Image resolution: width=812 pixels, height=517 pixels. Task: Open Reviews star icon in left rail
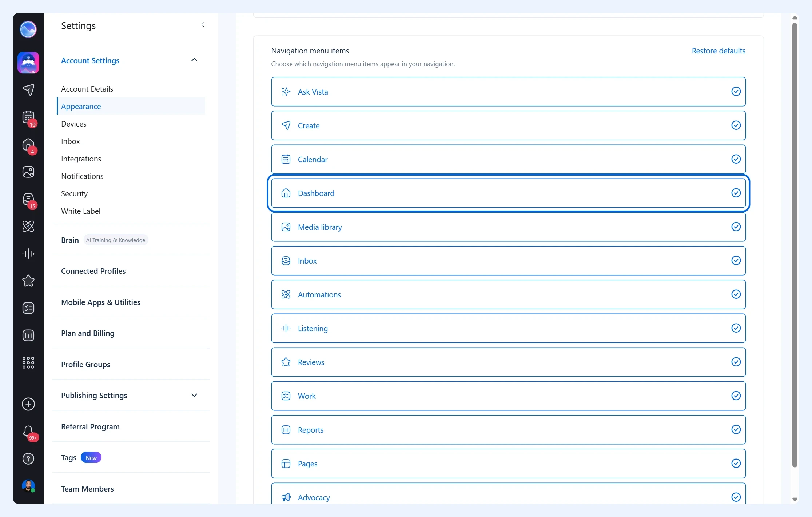28,281
